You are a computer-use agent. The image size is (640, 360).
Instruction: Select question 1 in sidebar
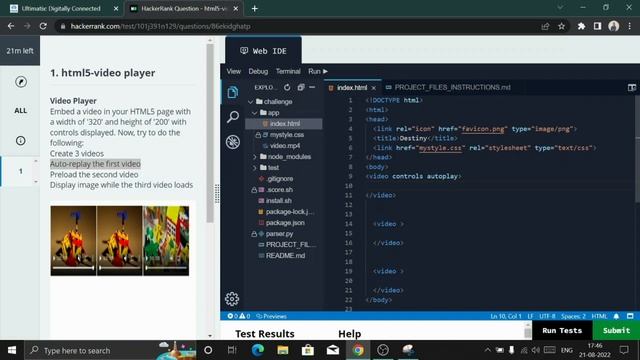[20, 171]
